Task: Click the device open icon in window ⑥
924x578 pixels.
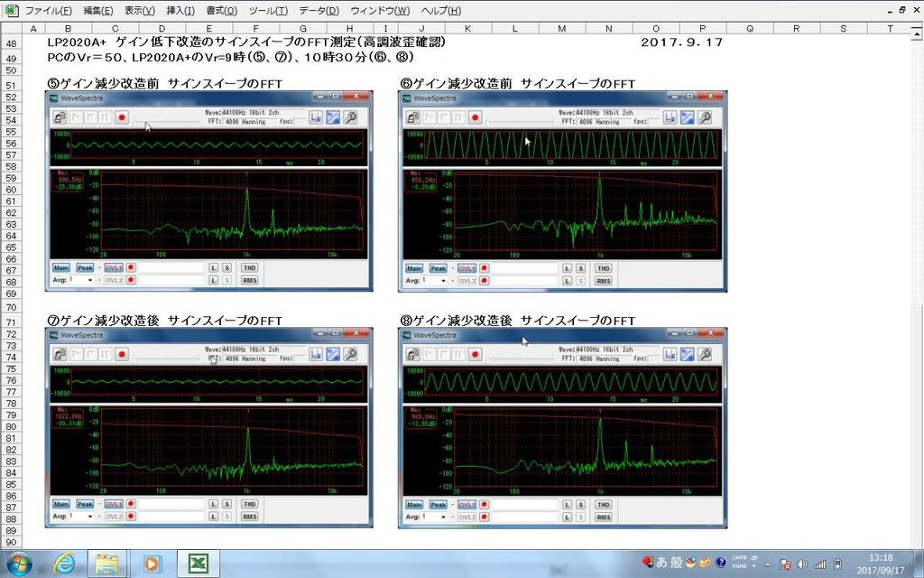Action: (x=413, y=117)
